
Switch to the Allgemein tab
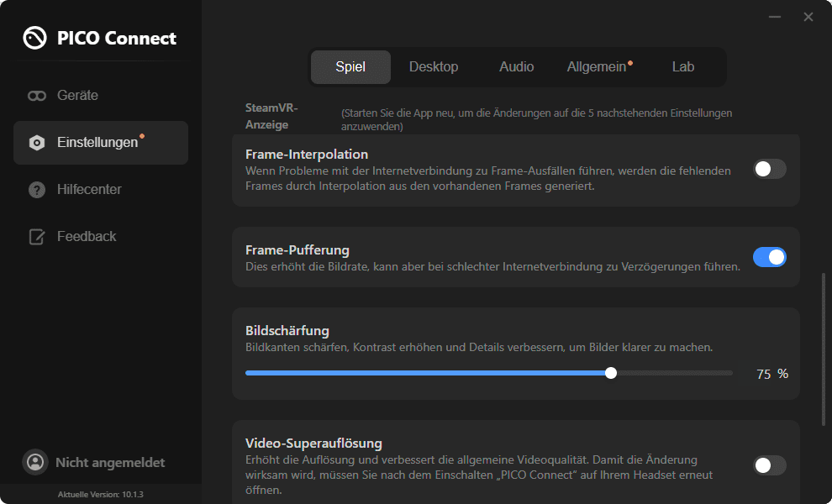pyautogui.click(x=599, y=67)
